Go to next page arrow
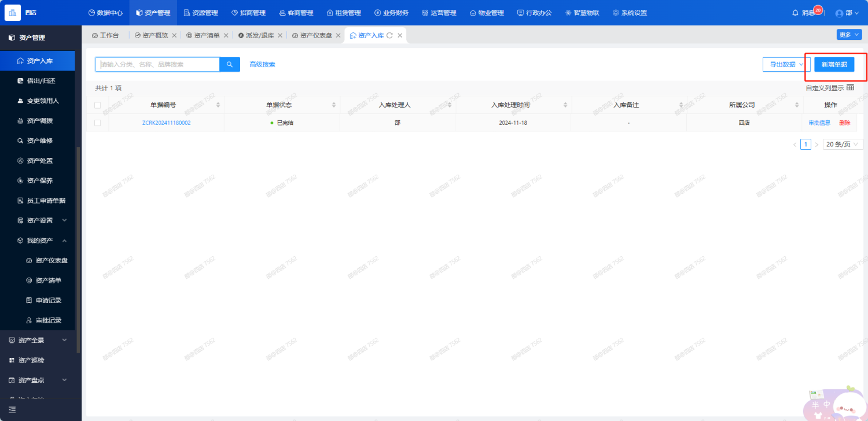Screen dimensions: 868x421 [816, 145]
